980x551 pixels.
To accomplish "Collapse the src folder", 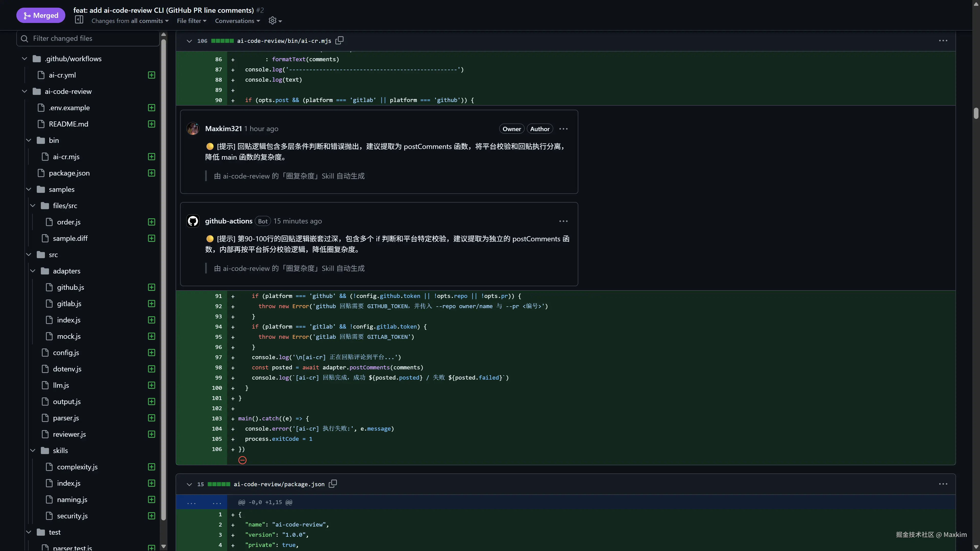I will (x=29, y=255).
